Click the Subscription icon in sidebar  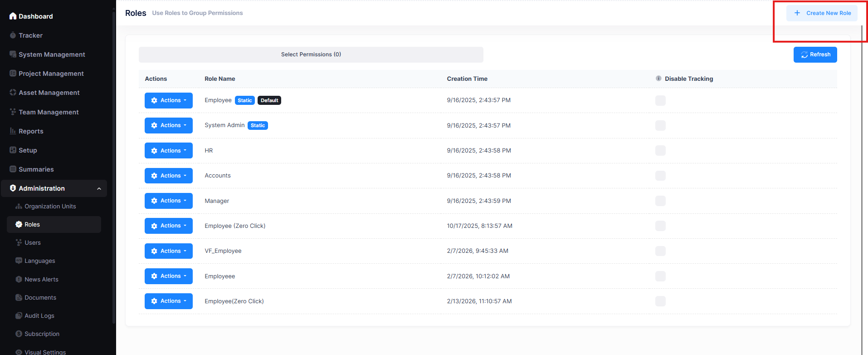tap(19, 334)
